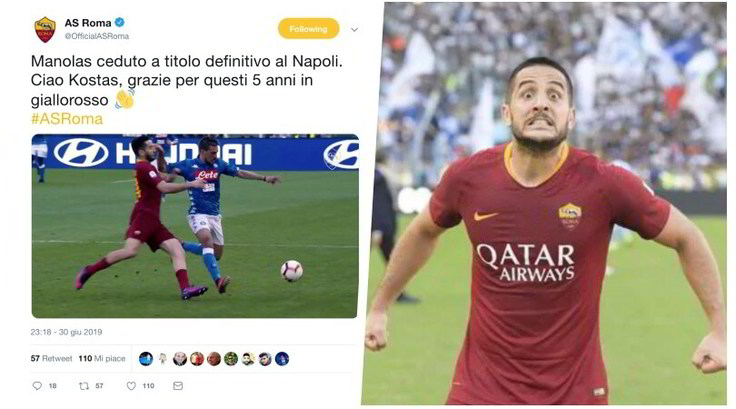Click the reply speech bubble icon
736x409 pixels.
point(37,386)
